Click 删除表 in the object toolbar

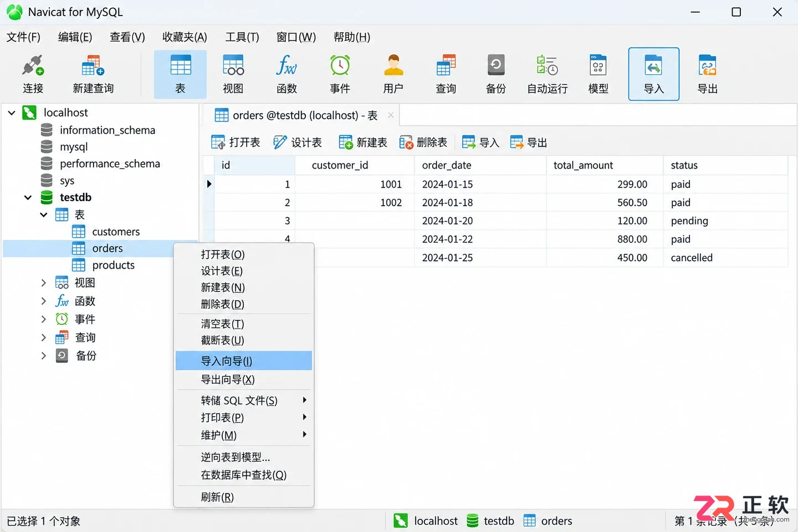[423, 142]
